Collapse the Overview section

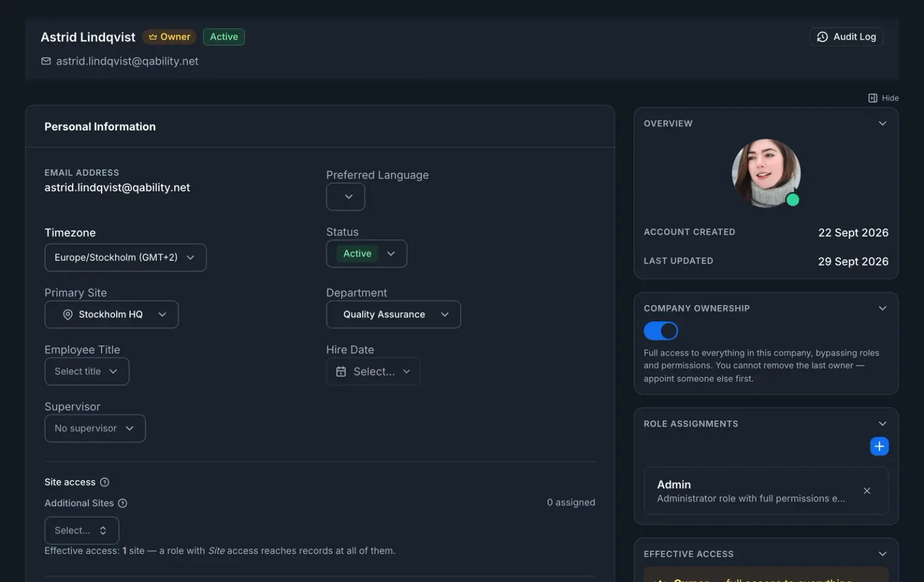[882, 123]
